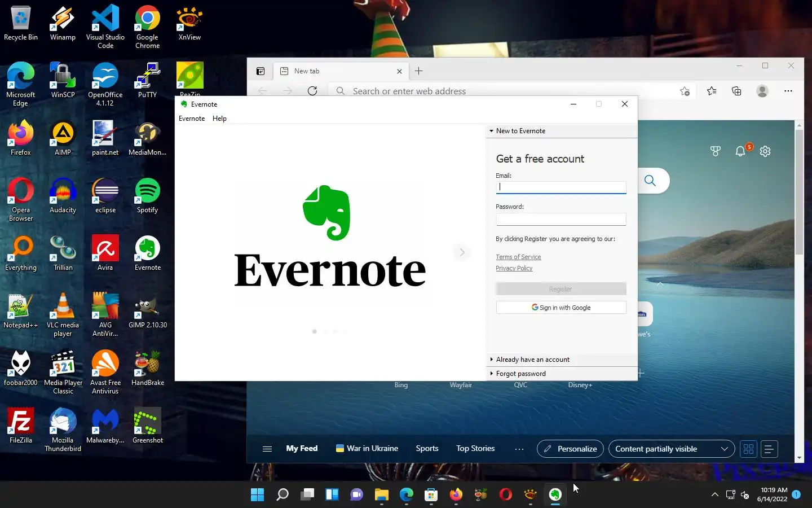Open Opera Browser desktop icon

(21, 200)
